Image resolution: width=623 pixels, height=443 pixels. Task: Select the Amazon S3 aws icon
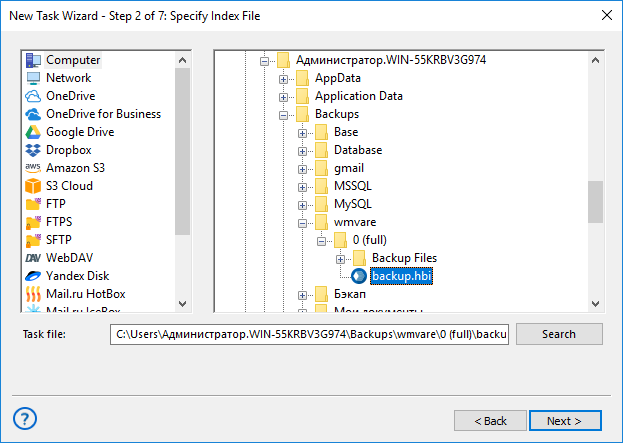33,167
